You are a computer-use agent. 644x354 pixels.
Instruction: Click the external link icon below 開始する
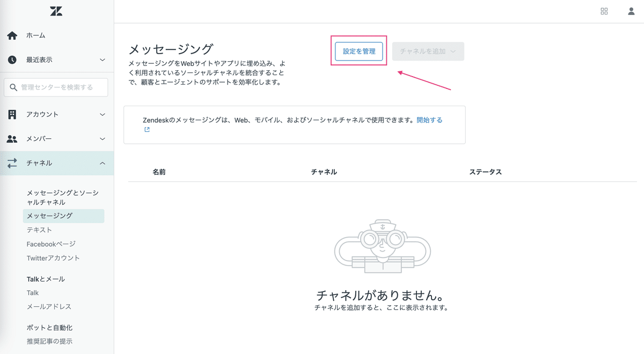(x=147, y=130)
